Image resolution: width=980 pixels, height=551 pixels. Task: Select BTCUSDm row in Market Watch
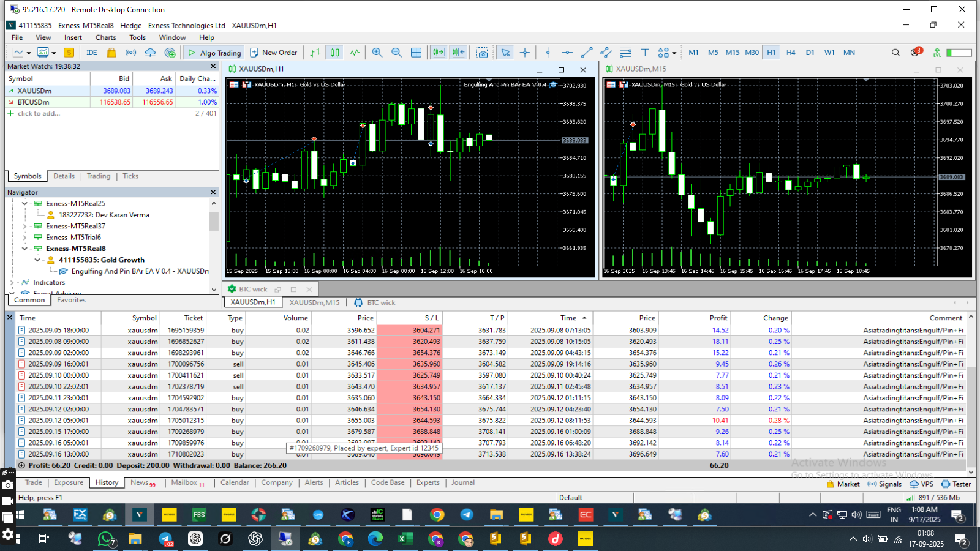112,102
